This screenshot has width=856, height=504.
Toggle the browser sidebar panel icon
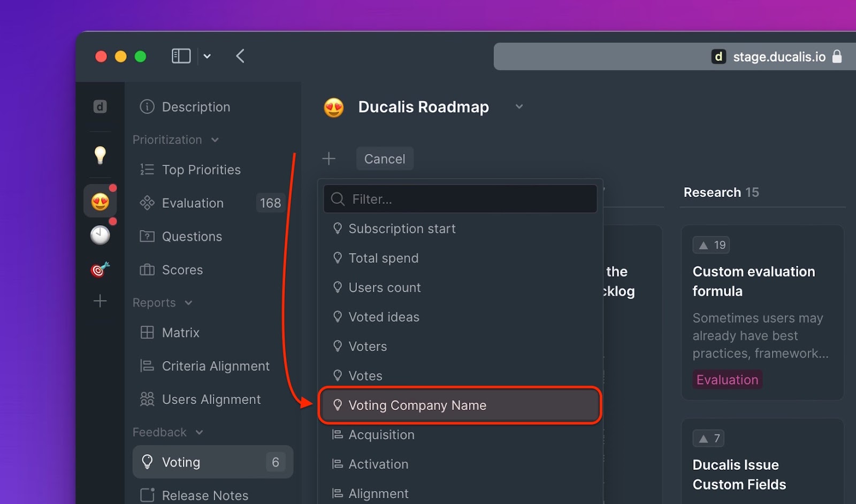(x=181, y=56)
